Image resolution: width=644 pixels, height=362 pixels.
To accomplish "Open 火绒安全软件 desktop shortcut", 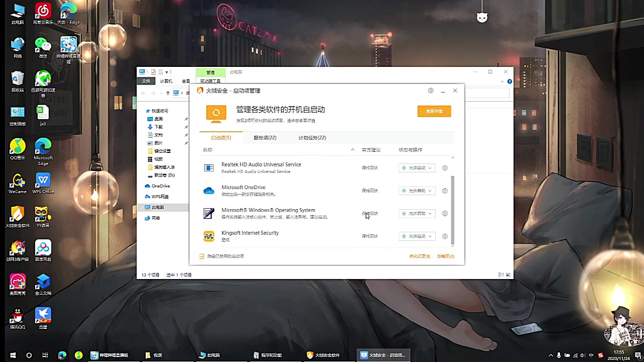I will pos(18,217).
